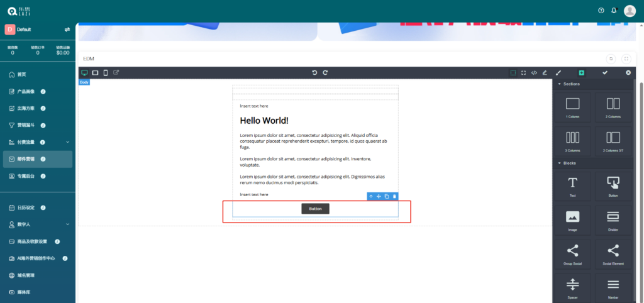Click the notification bell icon
This screenshot has height=303, width=644.
614,11
